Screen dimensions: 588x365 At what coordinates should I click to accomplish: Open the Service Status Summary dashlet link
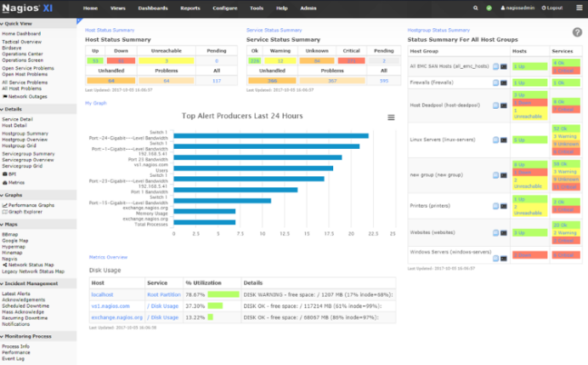[x=274, y=30]
